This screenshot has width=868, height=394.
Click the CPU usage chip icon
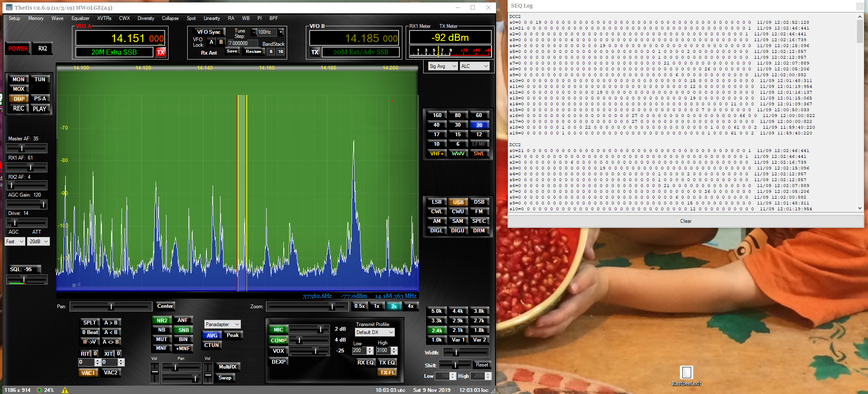(40, 390)
